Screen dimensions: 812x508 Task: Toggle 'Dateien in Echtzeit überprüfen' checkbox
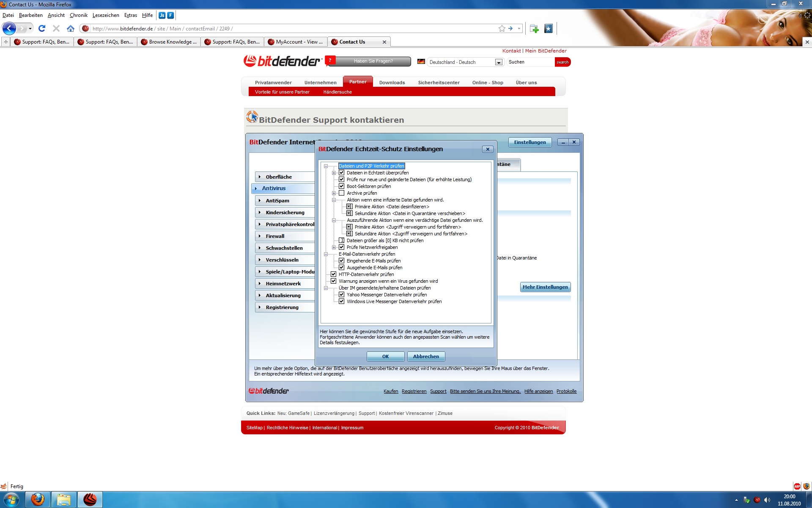click(342, 173)
